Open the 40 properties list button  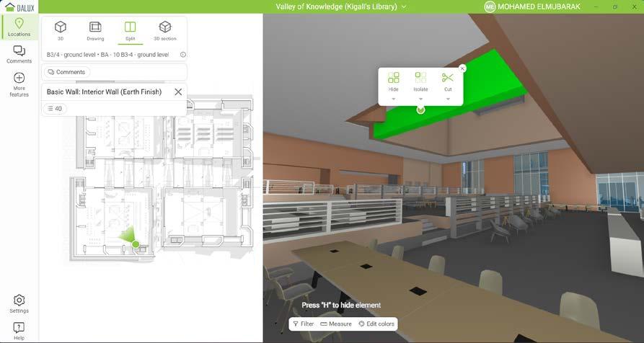pos(55,109)
